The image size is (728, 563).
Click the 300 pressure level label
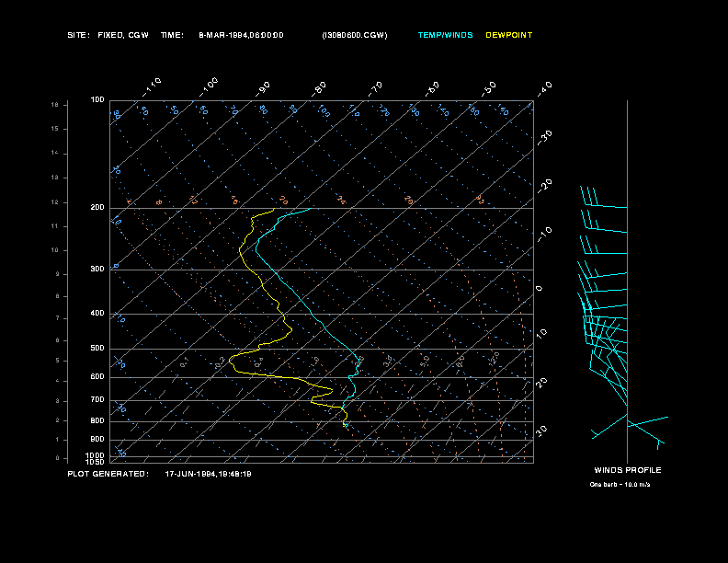tap(97, 269)
